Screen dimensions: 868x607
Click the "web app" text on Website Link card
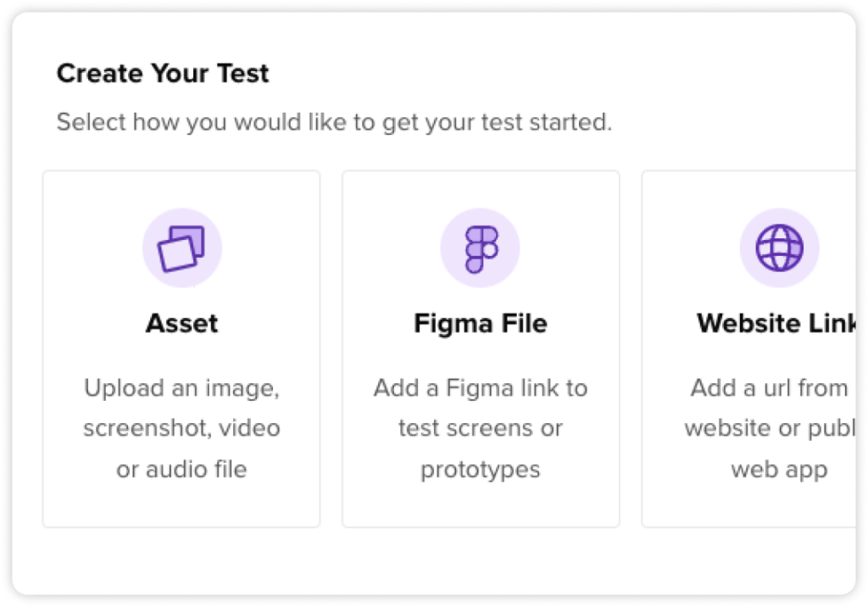click(x=777, y=468)
